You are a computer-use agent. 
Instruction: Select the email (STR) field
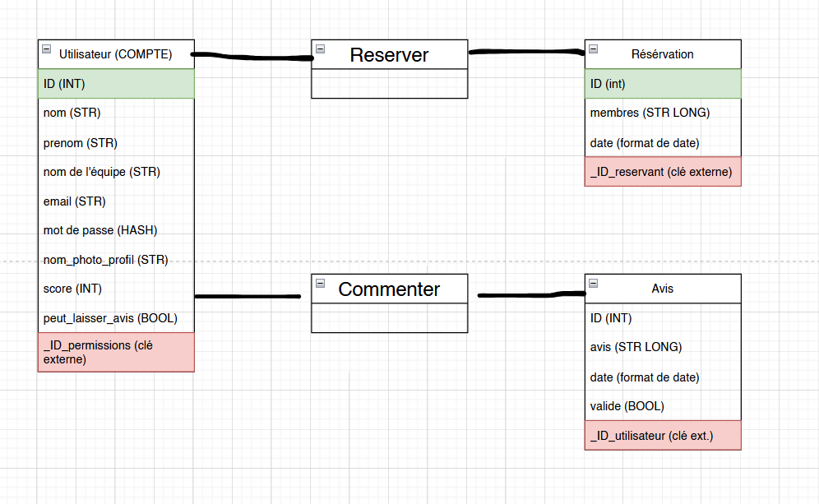coord(116,201)
